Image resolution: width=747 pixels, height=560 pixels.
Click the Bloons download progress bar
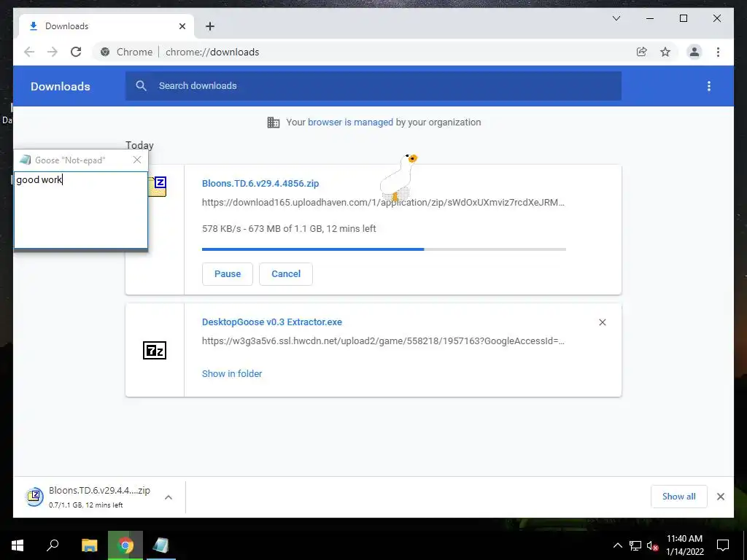click(384, 249)
